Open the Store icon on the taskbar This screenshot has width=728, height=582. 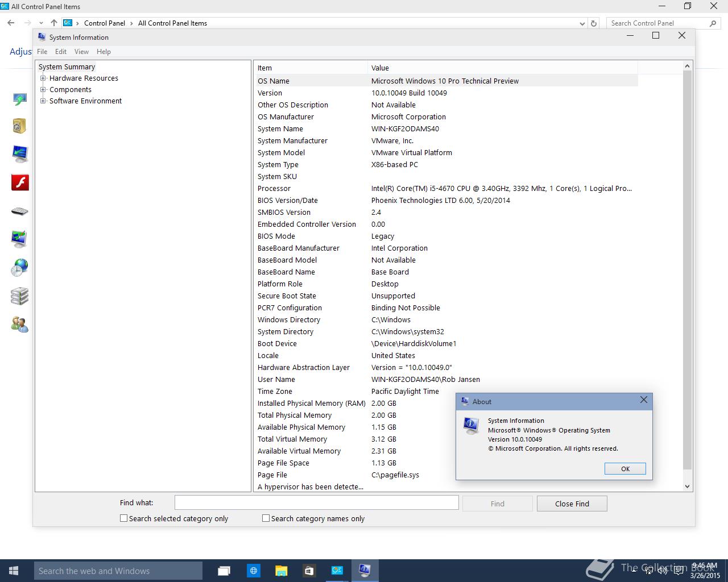[x=309, y=571]
